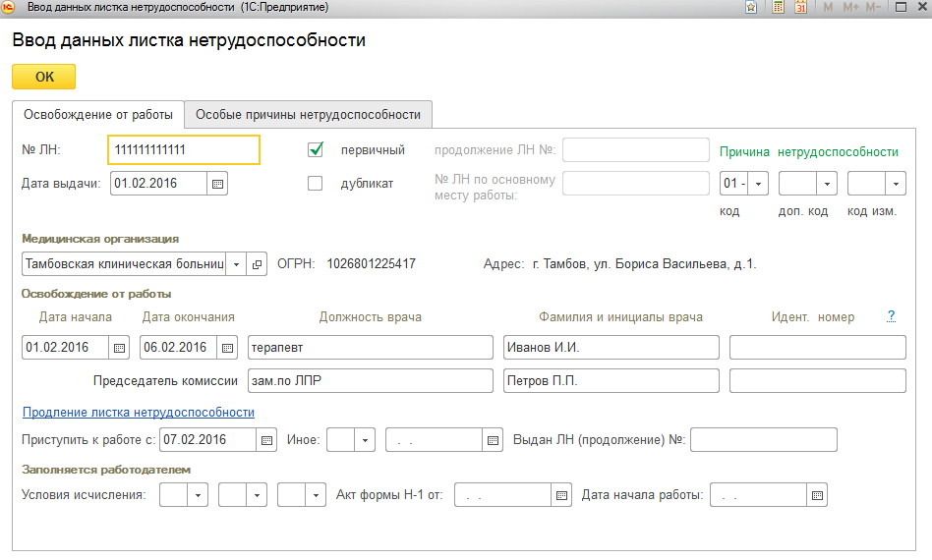This screenshot has height=560, width=932.
Task: Click Причина нетрудоспособности green label
Action: tap(809, 152)
